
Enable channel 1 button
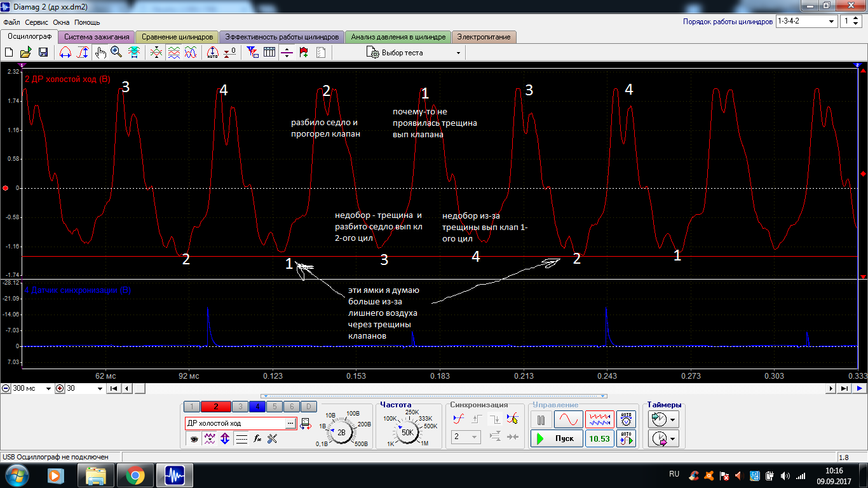pyautogui.click(x=192, y=407)
